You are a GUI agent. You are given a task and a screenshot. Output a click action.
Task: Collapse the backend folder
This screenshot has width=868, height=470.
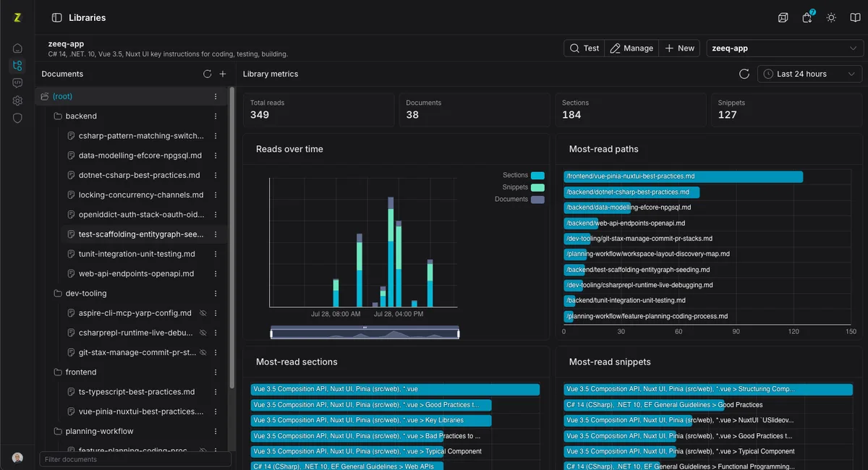click(58, 116)
